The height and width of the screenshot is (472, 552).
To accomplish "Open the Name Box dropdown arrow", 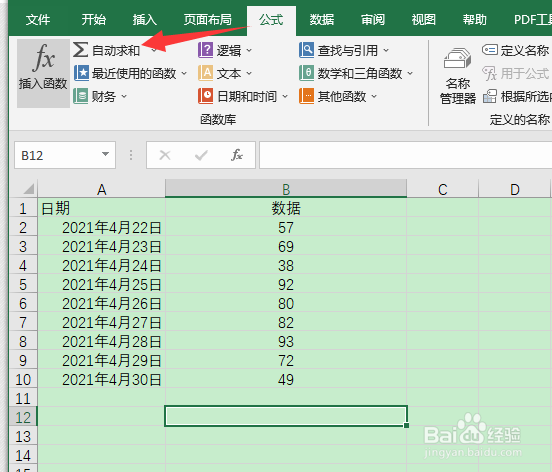I will click(105, 154).
